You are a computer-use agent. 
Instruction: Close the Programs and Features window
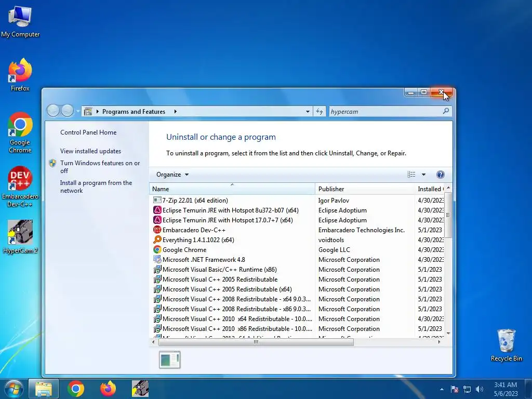tap(441, 92)
